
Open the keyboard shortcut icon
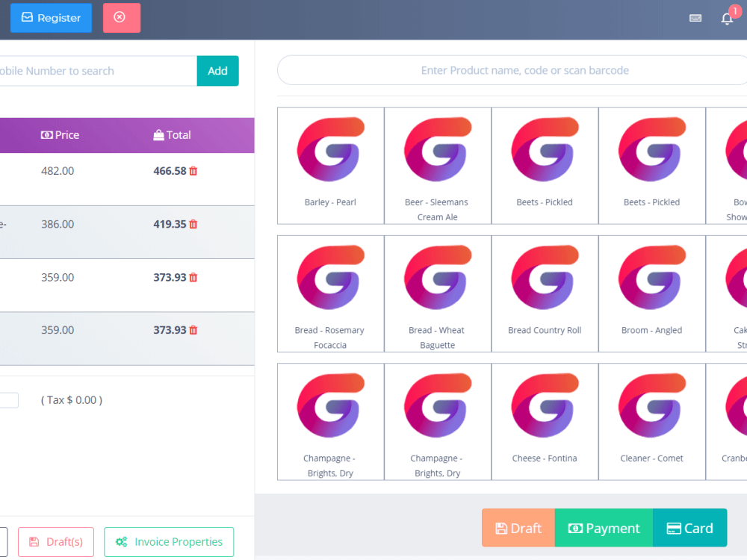click(695, 18)
